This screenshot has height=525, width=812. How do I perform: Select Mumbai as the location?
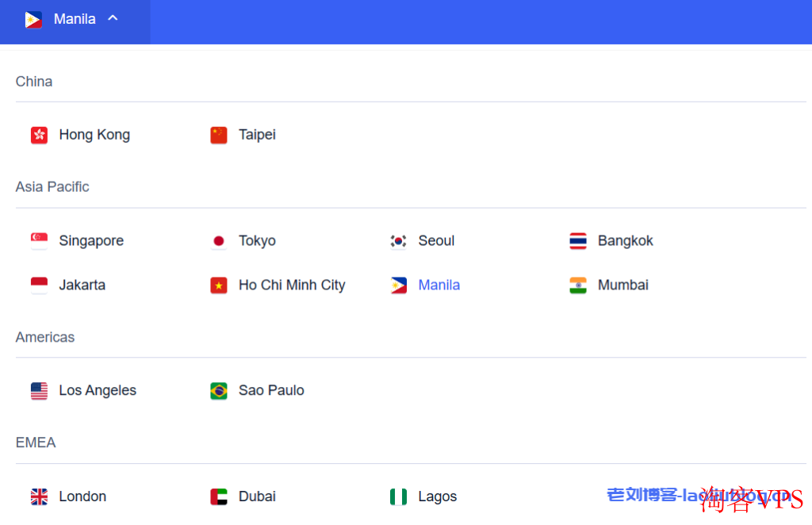tap(623, 285)
